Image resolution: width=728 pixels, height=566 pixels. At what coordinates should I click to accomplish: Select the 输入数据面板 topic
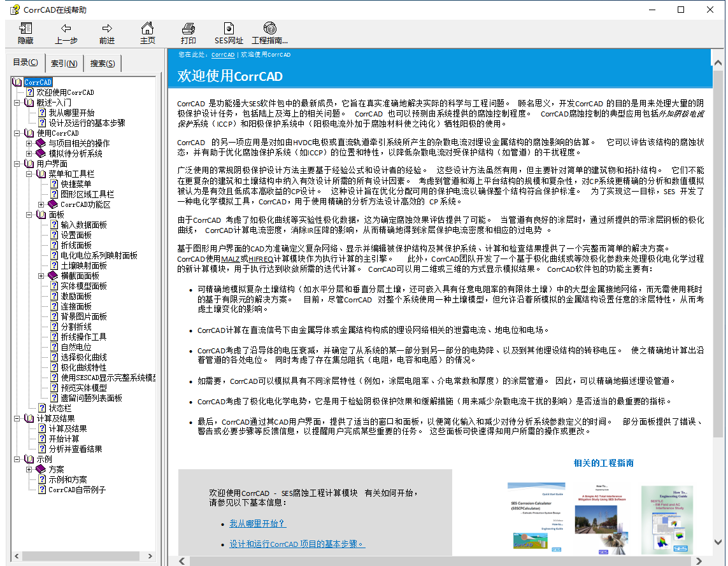point(83,225)
